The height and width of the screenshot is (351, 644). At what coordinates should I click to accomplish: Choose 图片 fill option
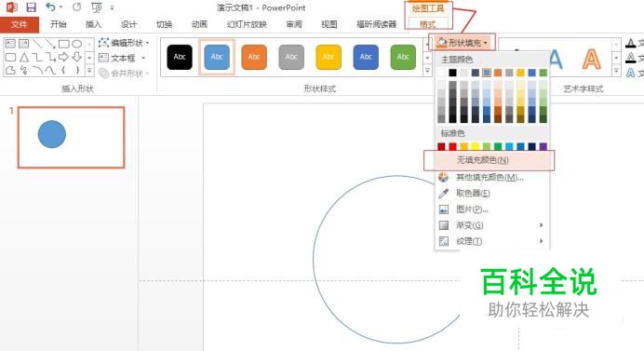[491, 209]
